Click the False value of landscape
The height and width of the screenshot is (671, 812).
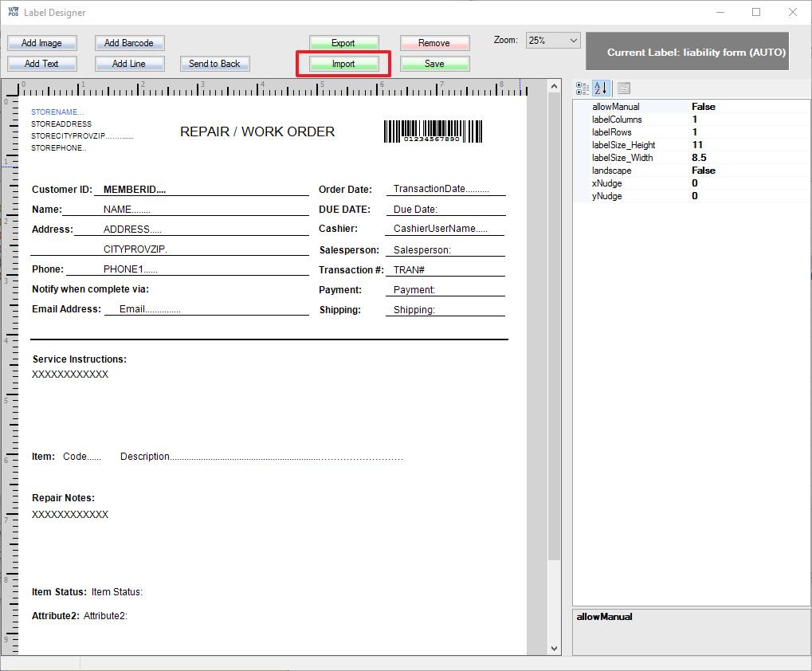click(704, 171)
